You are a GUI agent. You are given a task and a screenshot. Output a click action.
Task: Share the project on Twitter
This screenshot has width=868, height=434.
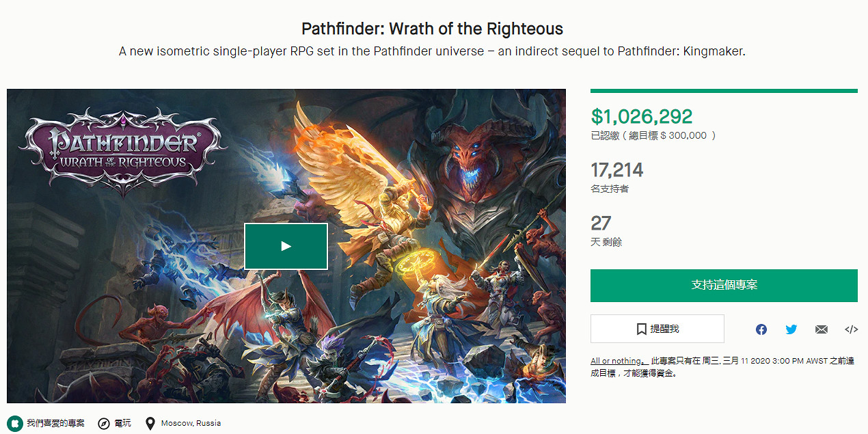coord(791,329)
